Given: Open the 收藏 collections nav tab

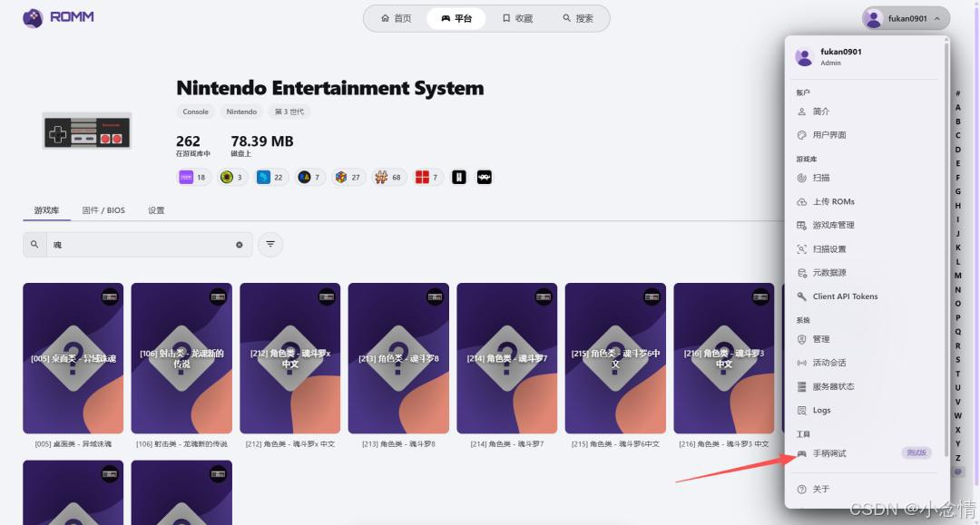Looking at the screenshot, I should click(517, 18).
